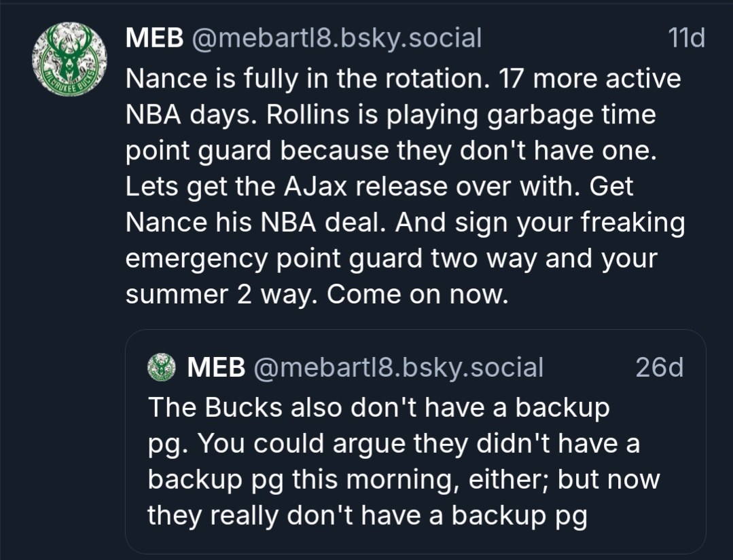The width and height of the screenshot is (733, 560).
Task: Click the @mebartl8.bsky.social handle on the main post
Action: pos(337,38)
